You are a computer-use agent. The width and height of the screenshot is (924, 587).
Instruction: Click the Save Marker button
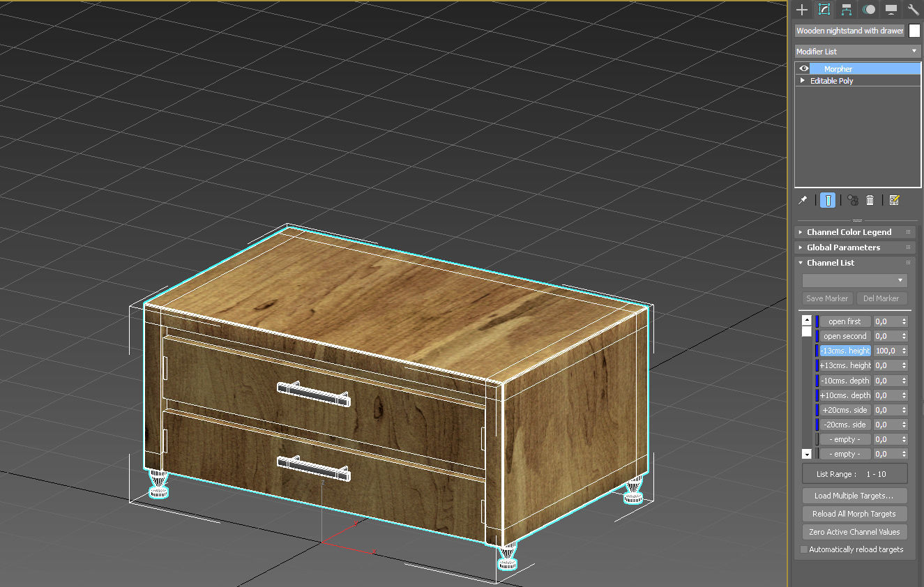(827, 298)
